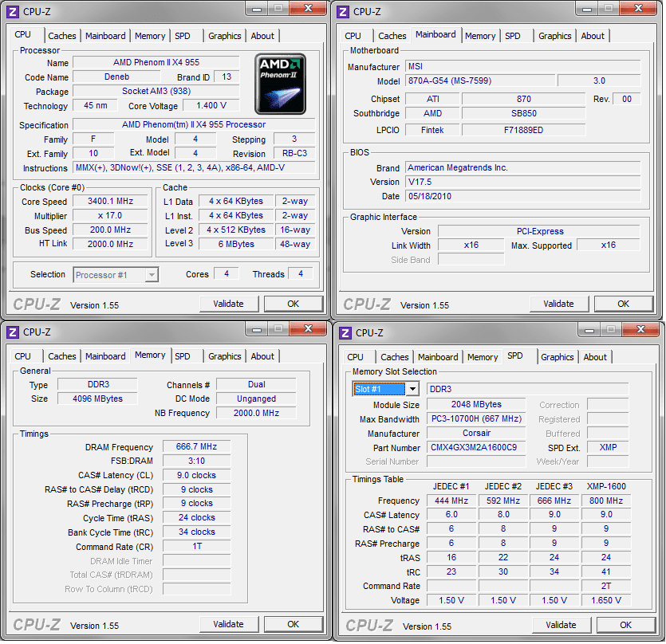Image resolution: width=666 pixels, height=644 pixels.
Task: Click the instructions field listing MMX(+), 3DNow!
Action: (194, 167)
